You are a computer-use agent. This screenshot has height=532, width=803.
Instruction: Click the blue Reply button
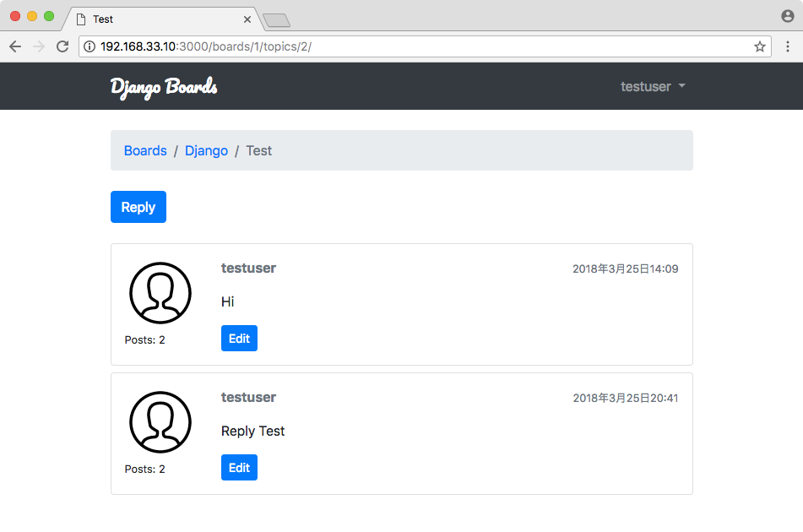[x=138, y=207]
